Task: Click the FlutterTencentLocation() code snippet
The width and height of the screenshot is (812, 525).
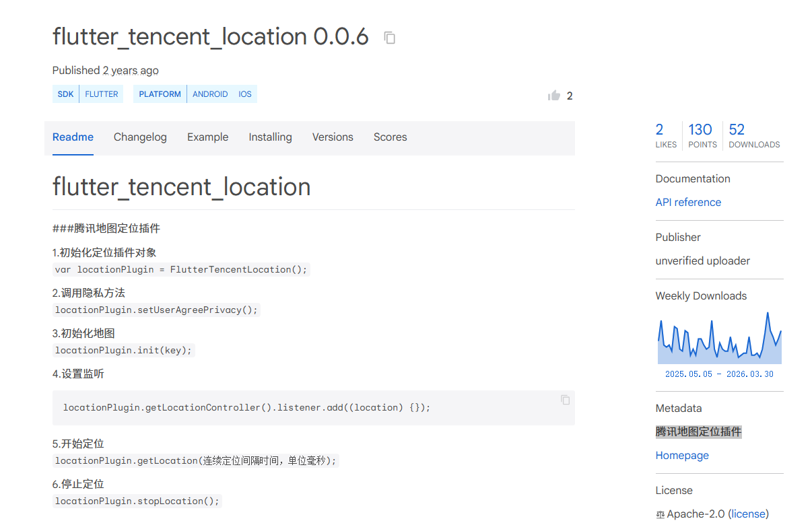Action: click(181, 269)
